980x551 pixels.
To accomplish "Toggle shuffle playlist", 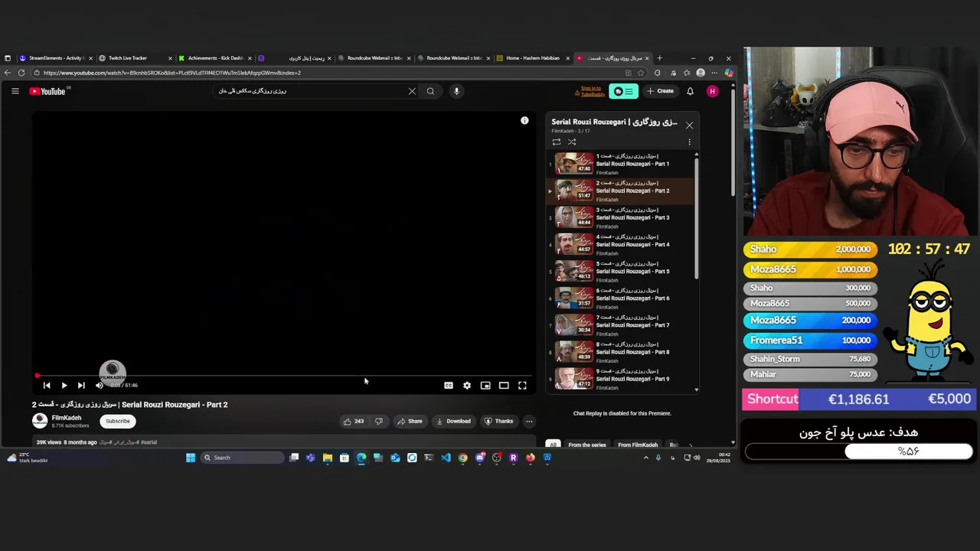I will pyautogui.click(x=572, y=142).
